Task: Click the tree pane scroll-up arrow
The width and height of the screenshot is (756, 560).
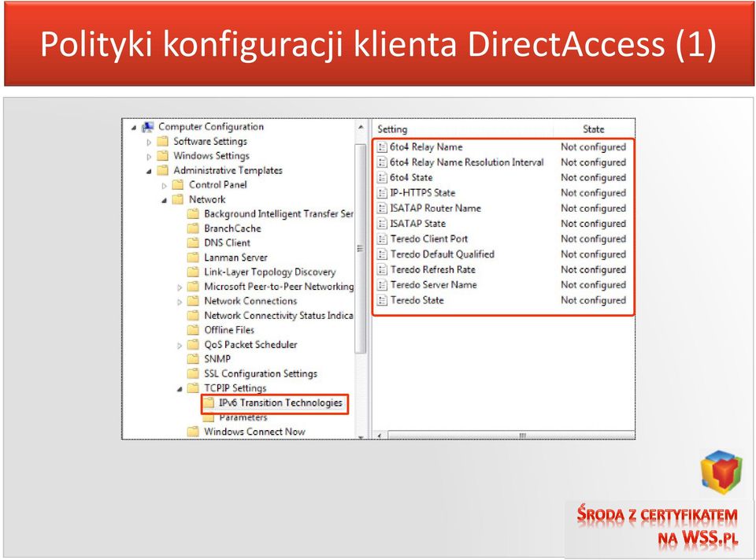Action: 361,128
